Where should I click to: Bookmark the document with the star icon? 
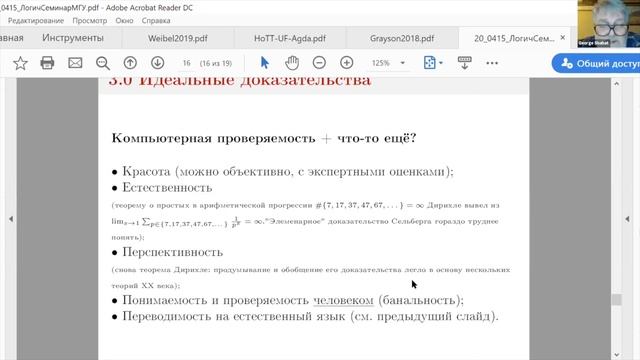(20, 63)
